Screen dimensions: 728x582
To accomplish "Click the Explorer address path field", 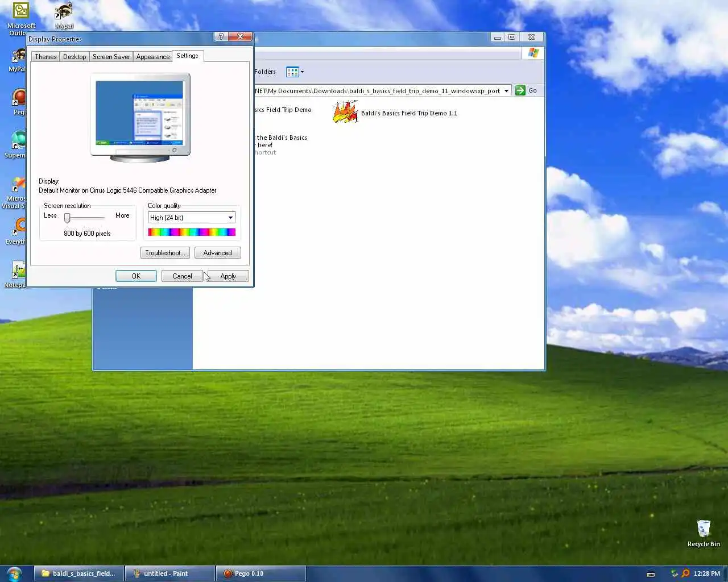I will [378, 91].
